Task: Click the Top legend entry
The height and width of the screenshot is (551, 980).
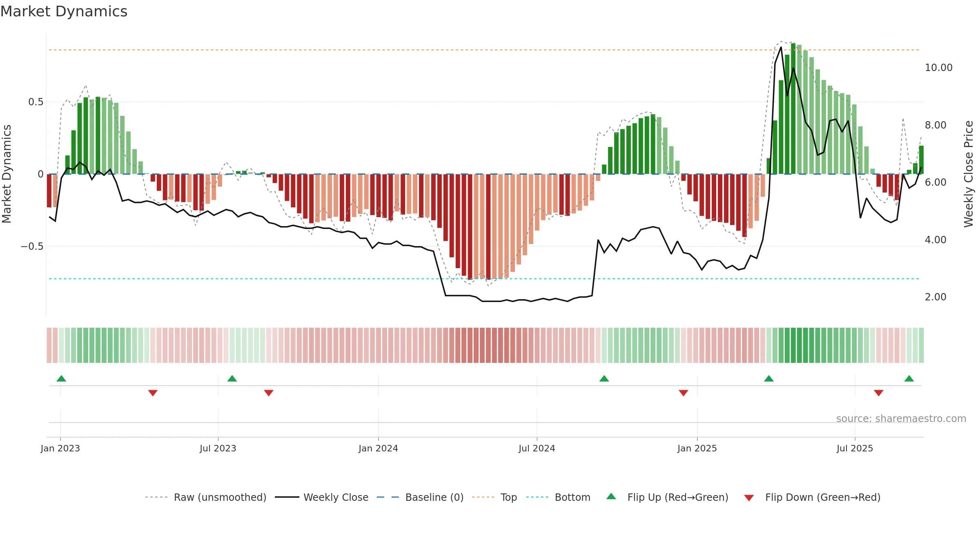Action: (494, 497)
